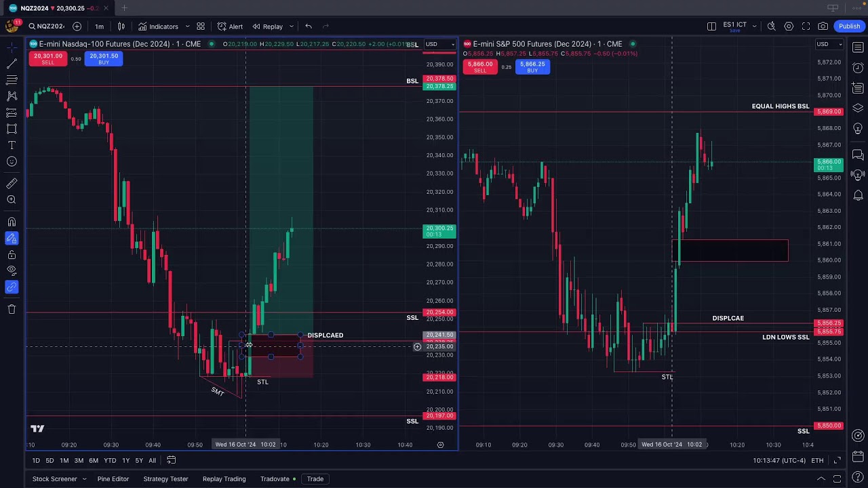This screenshot has width=868, height=488.
Task: Toggle hide all drawings eye icon
Action: click(x=12, y=270)
